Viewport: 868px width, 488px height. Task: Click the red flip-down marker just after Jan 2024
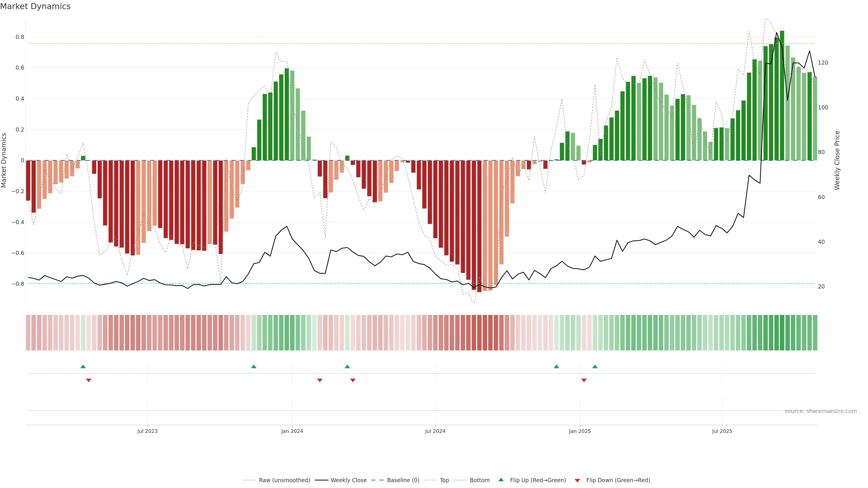point(320,380)
